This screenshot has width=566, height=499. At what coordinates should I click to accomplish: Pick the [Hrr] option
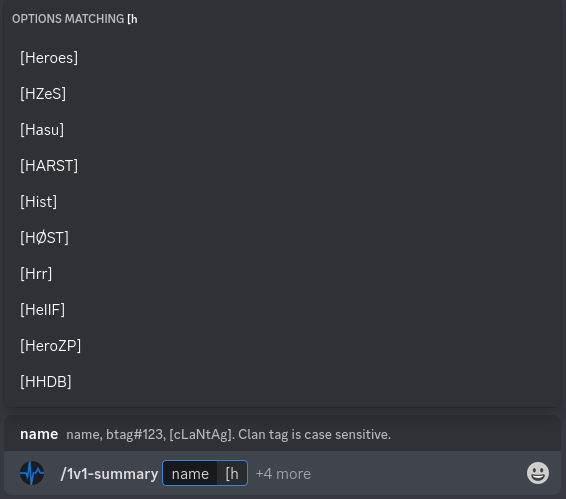pyautogui.click(x=282, y=274)
